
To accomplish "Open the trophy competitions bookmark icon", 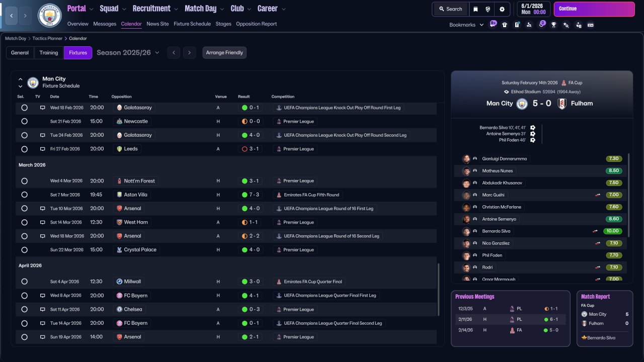I will coord(553,25).
